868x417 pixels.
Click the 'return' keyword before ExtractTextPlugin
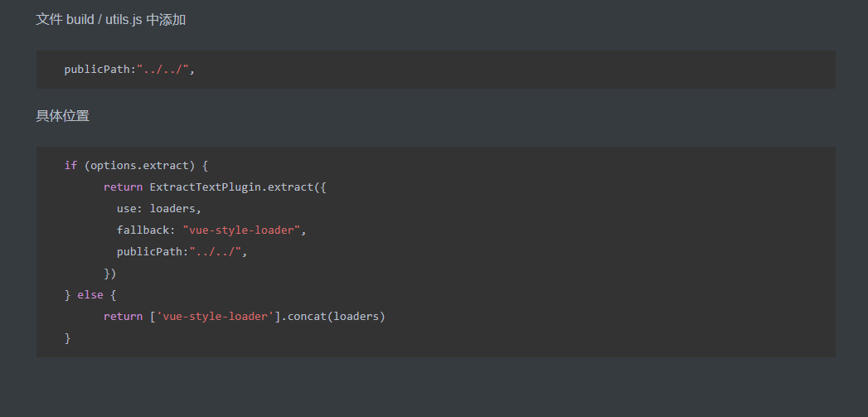click(123, 187)
